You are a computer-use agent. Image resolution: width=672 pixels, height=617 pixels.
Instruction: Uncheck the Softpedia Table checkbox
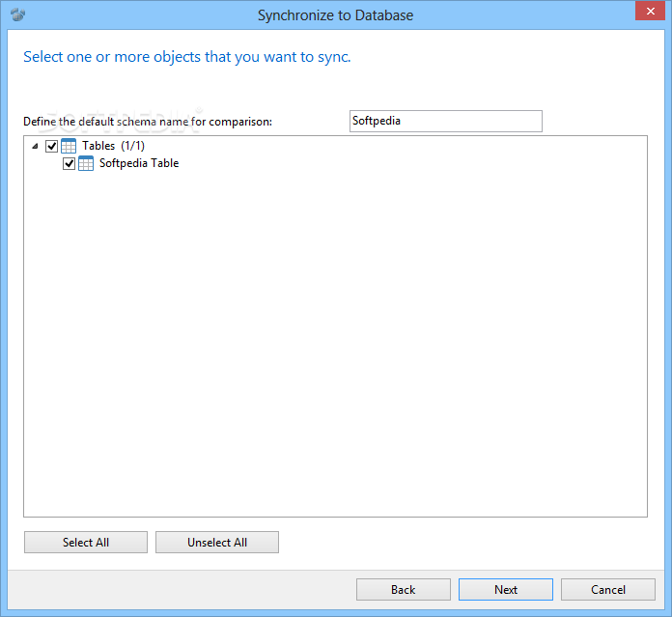pos(69,163)
